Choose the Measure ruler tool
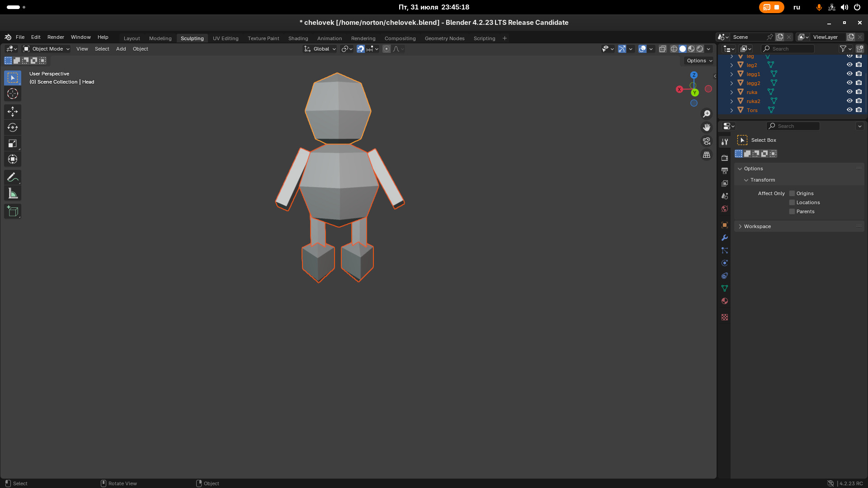The width and height of the screenshot is (868, 488). pyautogui.click(x=13, y=193)
